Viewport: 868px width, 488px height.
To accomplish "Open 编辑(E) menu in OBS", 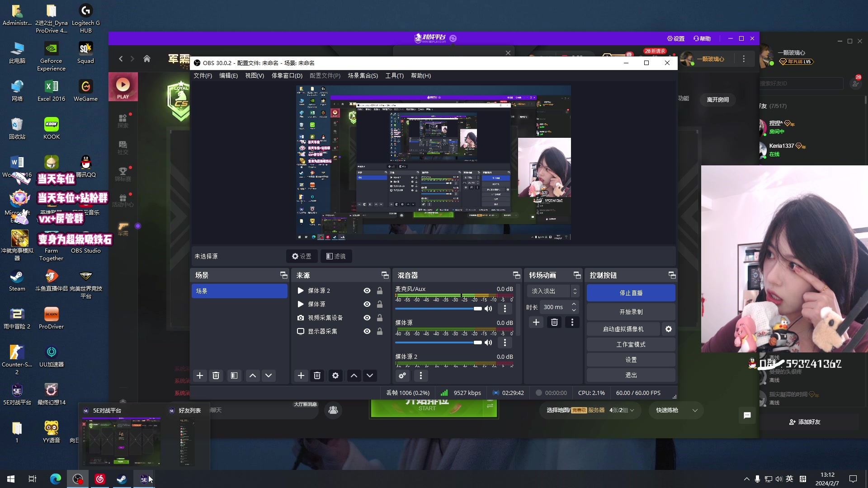I will pos(228,75).
